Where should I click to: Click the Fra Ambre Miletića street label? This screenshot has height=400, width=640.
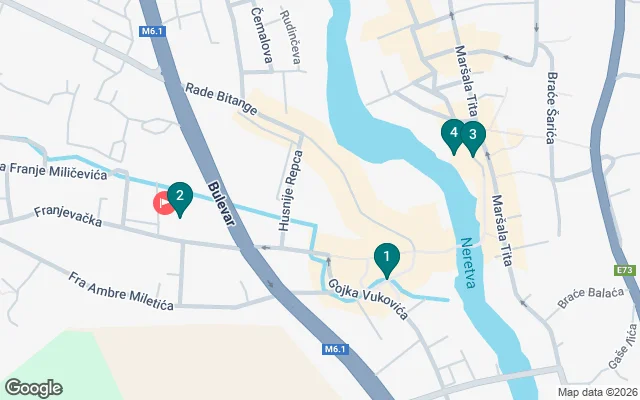click(x=121, y=291)
